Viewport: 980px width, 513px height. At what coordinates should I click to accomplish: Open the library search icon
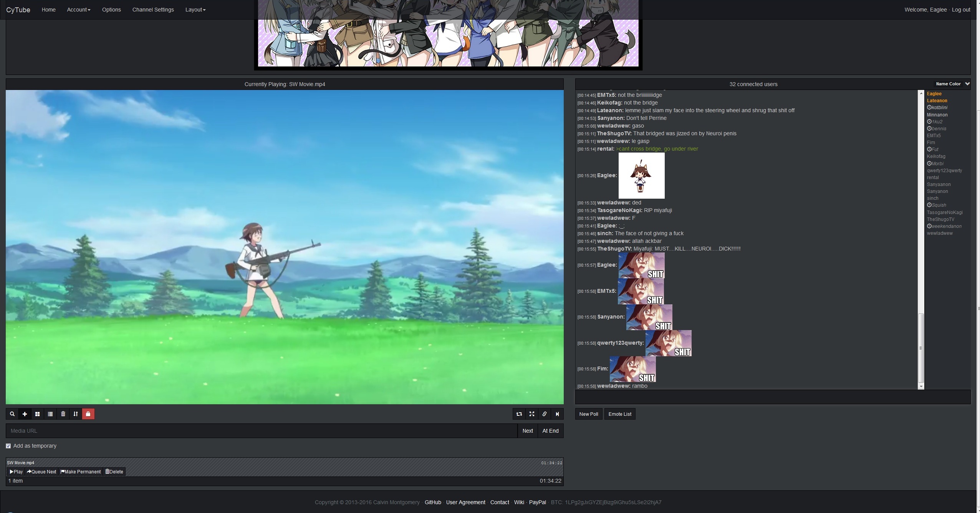point(12,414)
